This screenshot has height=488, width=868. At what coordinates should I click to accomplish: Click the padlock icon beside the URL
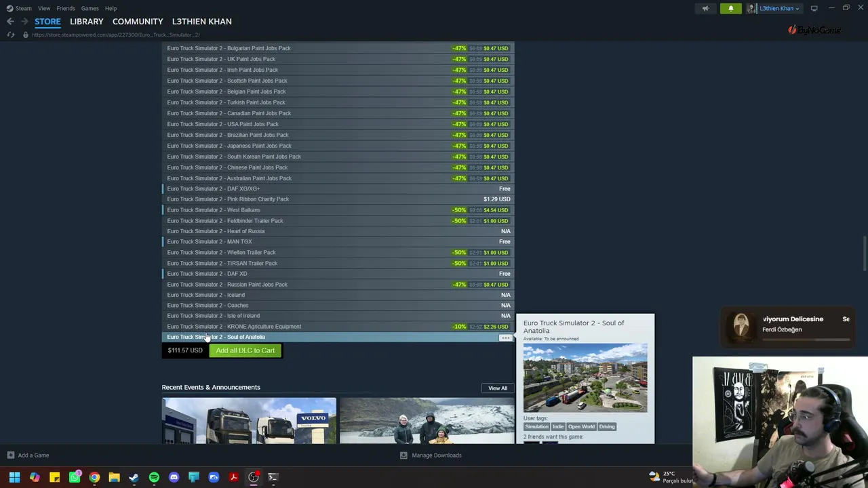tap(26, 35)
